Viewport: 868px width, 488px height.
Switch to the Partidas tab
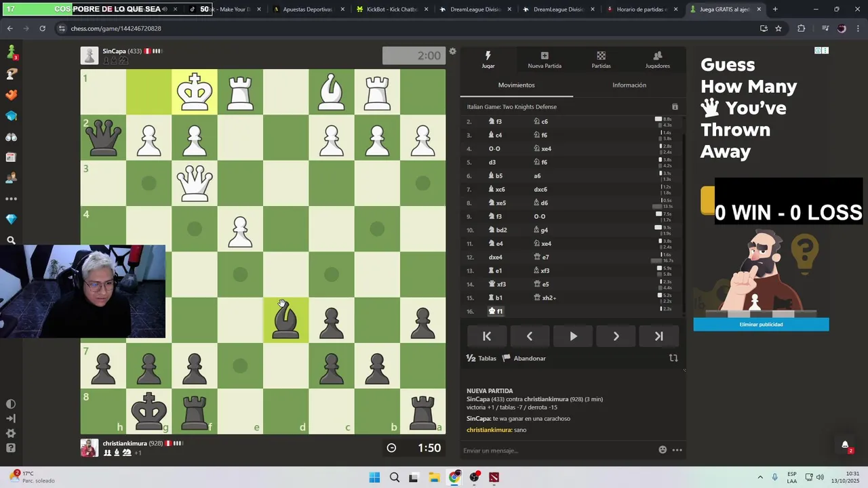click(601, 60)
